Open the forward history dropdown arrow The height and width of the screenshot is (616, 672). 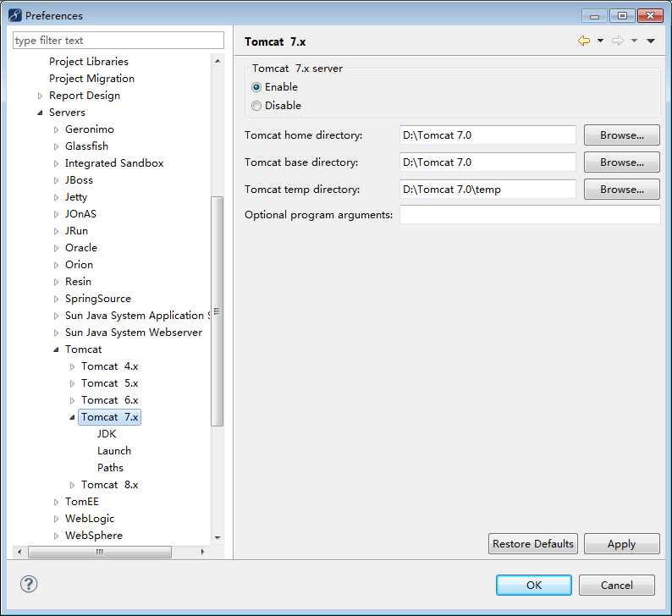[x=634, y=41]
